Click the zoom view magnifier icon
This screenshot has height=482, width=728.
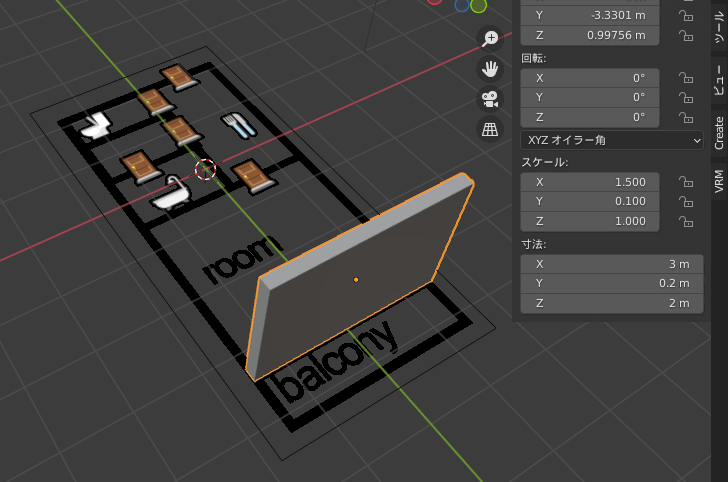(x=490, y=39)
